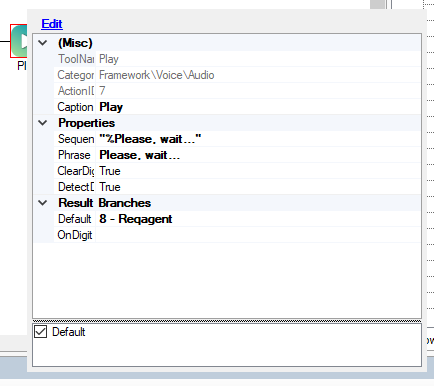Image resolution: width=434 pixels, height=386 pixels.
Task: Select the (Misc) category header
Action: coord(75,43)
